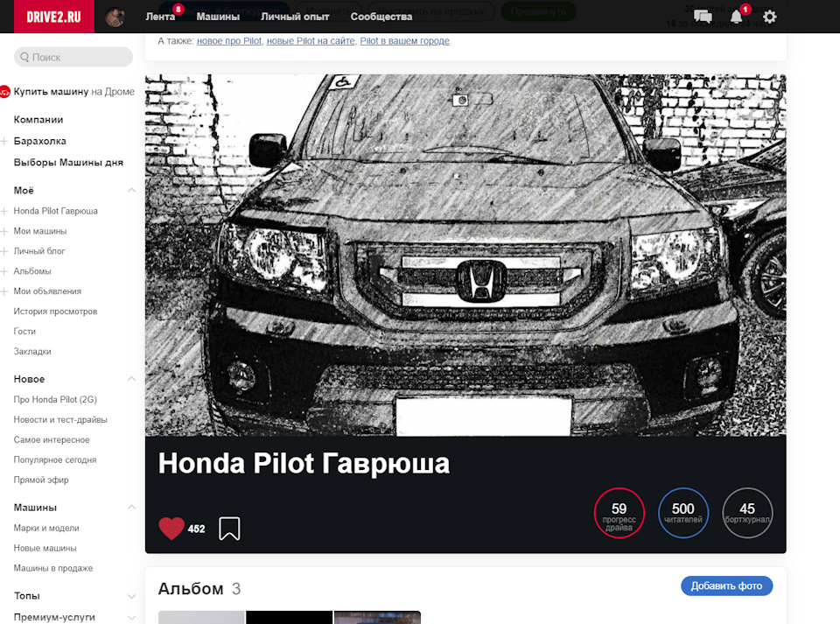Click the 59 прогресс драйва circle

[x=619, y=513]
